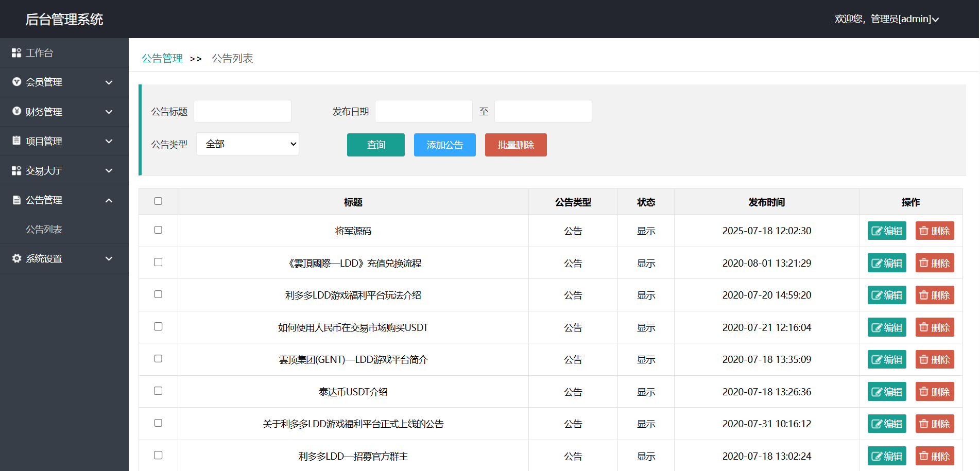The height and width of the screenshot is (471, 980).
Task: Expand the 财务管理 chevron
Action: (109, 112)
